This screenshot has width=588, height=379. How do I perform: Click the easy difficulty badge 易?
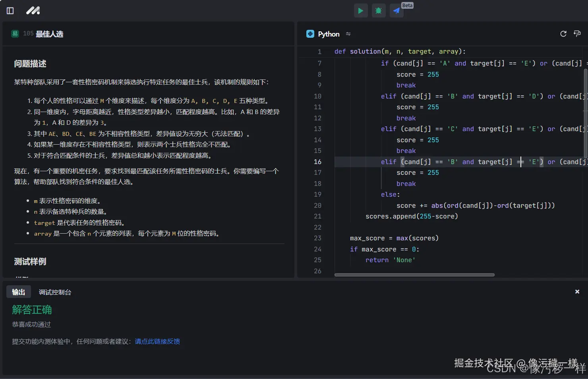tap(15, 34)
